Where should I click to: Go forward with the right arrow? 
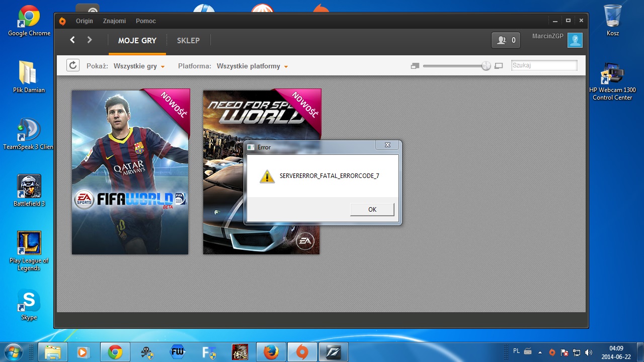pos(90,40)
